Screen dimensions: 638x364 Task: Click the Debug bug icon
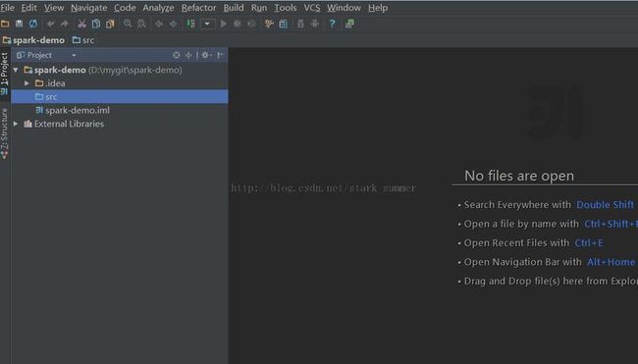[238, 24]
